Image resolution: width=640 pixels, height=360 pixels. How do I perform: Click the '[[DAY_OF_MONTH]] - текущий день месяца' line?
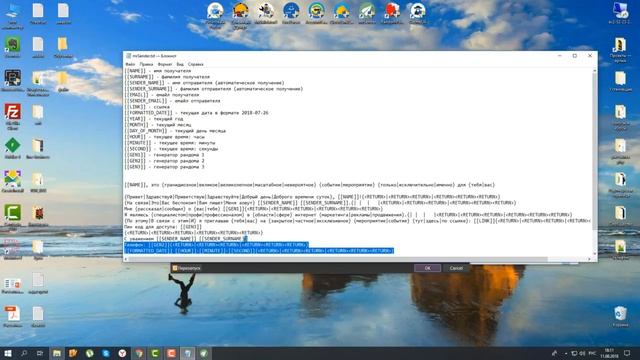pyautogui.click(x=175, y=131)
